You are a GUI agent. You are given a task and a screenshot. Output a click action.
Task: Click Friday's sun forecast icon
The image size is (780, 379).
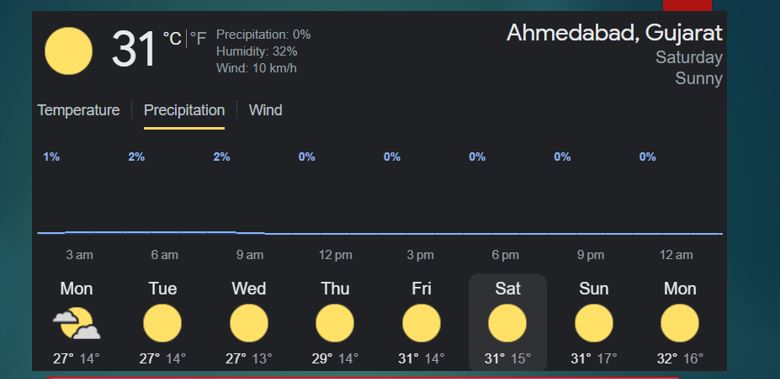coord(421,323)
